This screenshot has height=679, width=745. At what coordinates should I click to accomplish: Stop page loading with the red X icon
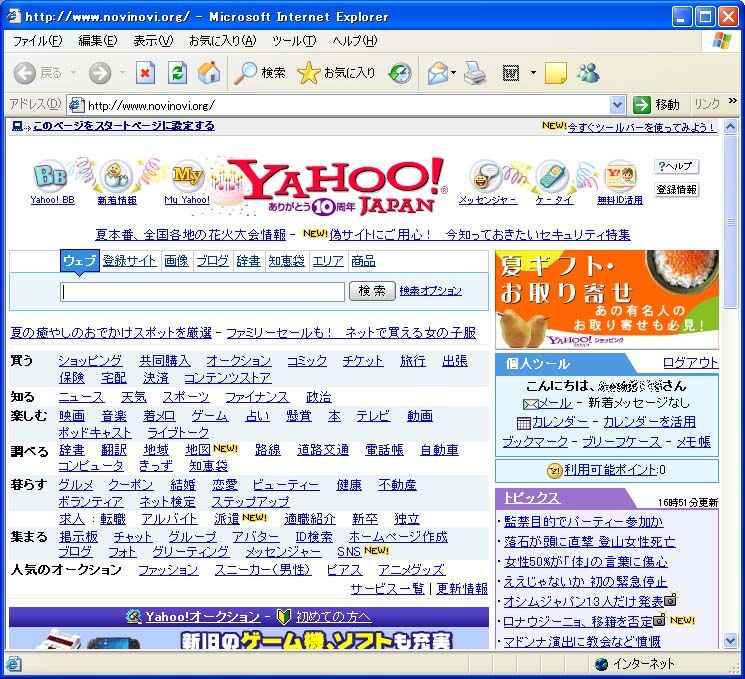click(145, 73)
